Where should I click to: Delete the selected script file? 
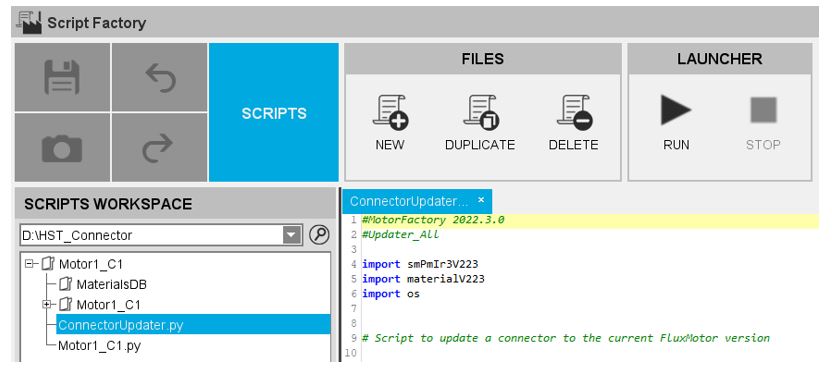click(x=574, y=123)
